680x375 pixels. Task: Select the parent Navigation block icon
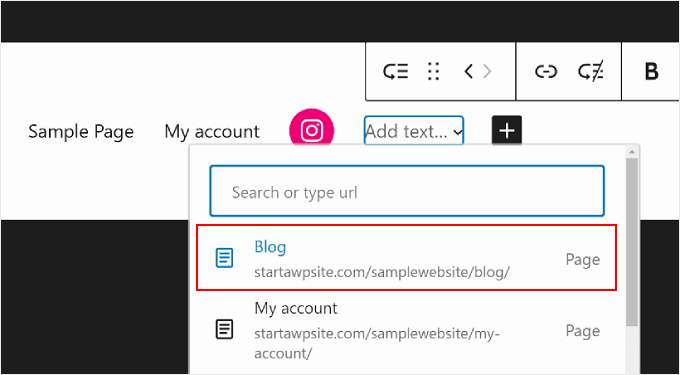[x=395, y=72]
